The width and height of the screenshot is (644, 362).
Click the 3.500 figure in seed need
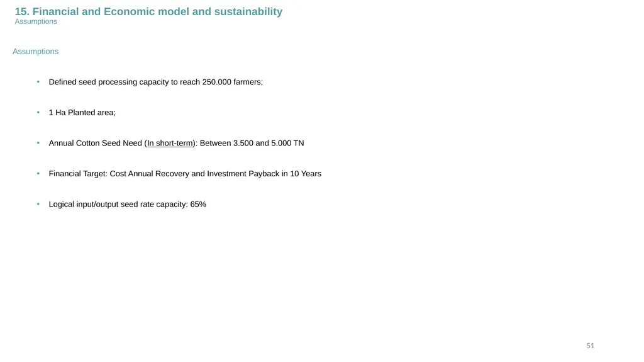tap(243, 143)
